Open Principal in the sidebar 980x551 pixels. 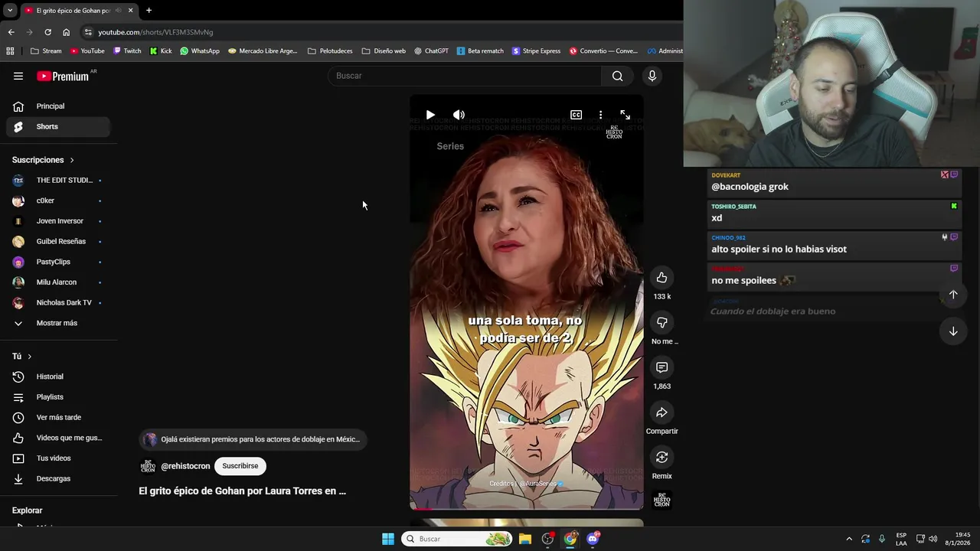pos(58,106)
